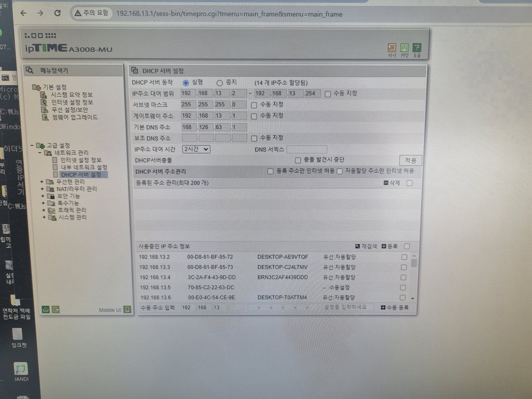The width and height of the screenshot is (532, 399).
Task: Tick the checkbox for 192.168.13.2 row
Action: pos(404,257)
